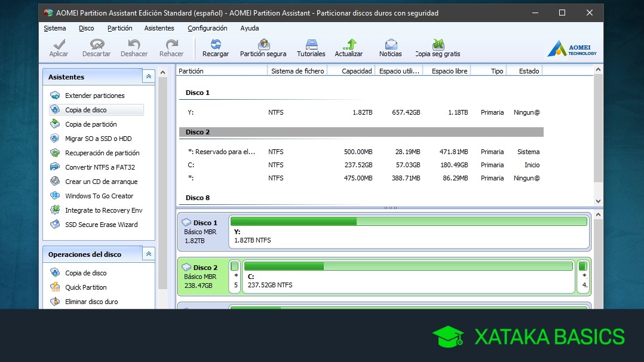The image size is (644, 362).
Task: Click the AOMEI Technology logo
Action: point(572,49)
